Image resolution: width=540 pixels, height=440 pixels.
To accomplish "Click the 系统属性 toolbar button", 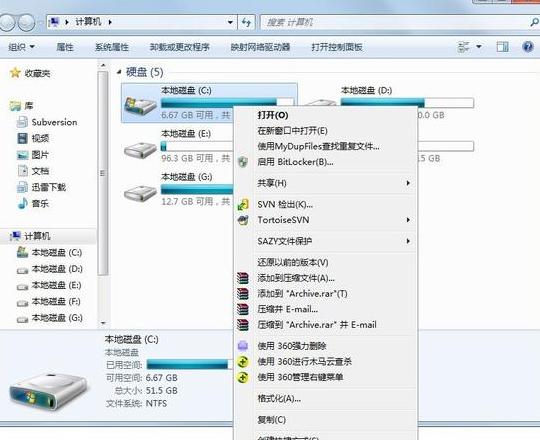I will point(112,47).
